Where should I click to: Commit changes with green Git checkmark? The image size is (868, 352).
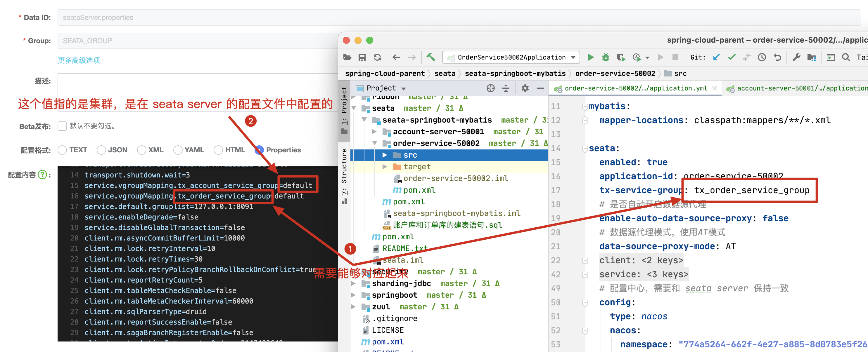click(x=732, y=57)
